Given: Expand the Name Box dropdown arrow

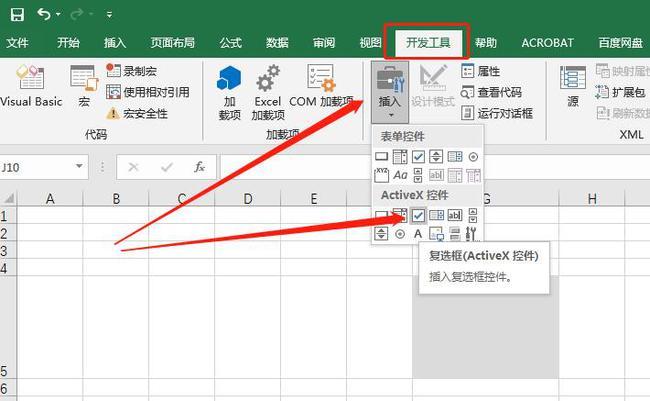Looking at the screenshot, I should [79, 167].
